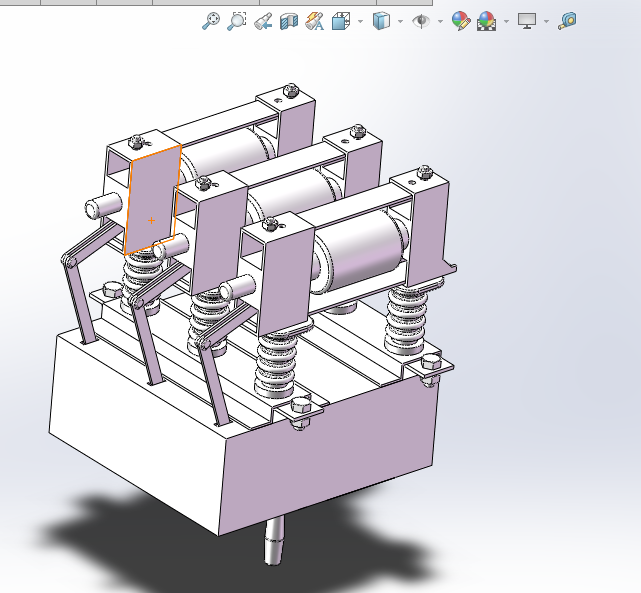
Task: Open Edit Appearance color tool
Action: pos(460,20)
